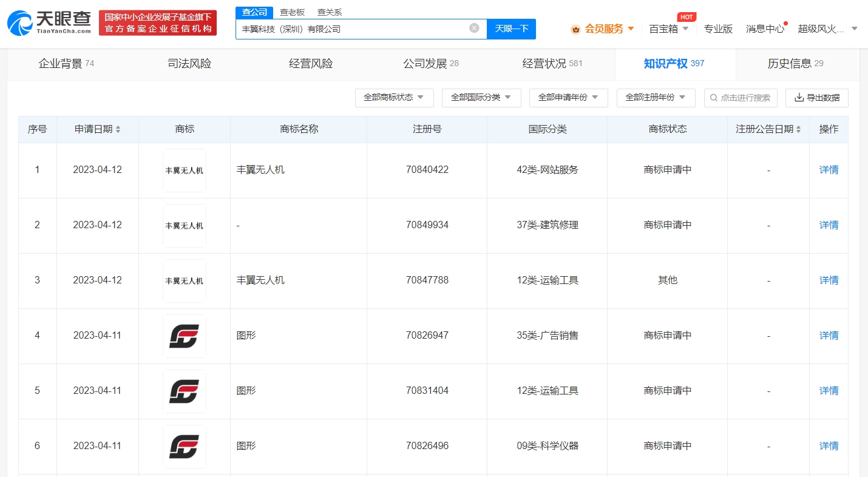Click the VIP crown icon beside 会员服务
The image size is (868, 477).
click(x=575, y=29)
